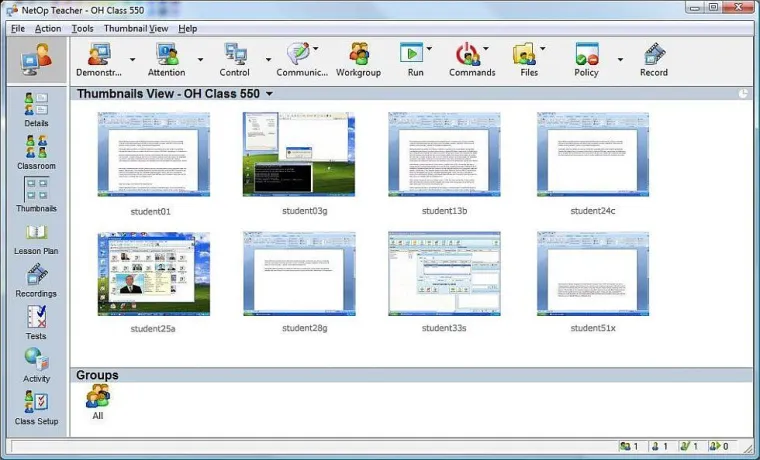Open the Thumbnail View menu
The image size is (760, 460).
[x=136, y=28]
